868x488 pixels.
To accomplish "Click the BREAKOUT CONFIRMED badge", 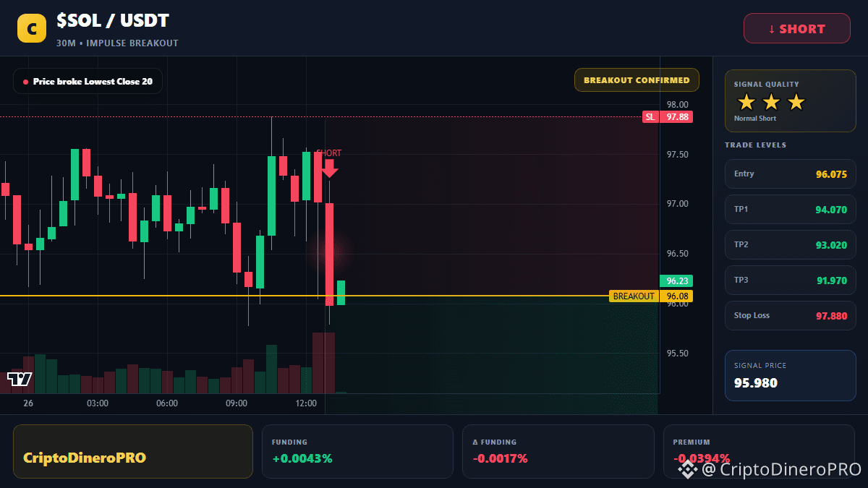I will click(x=637, y=80).
